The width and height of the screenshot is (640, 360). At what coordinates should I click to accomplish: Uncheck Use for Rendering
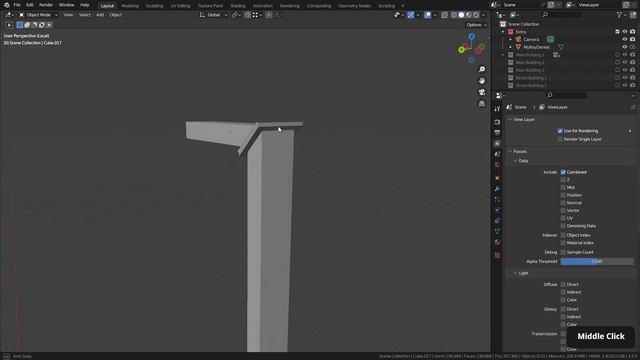pos(560,131)
